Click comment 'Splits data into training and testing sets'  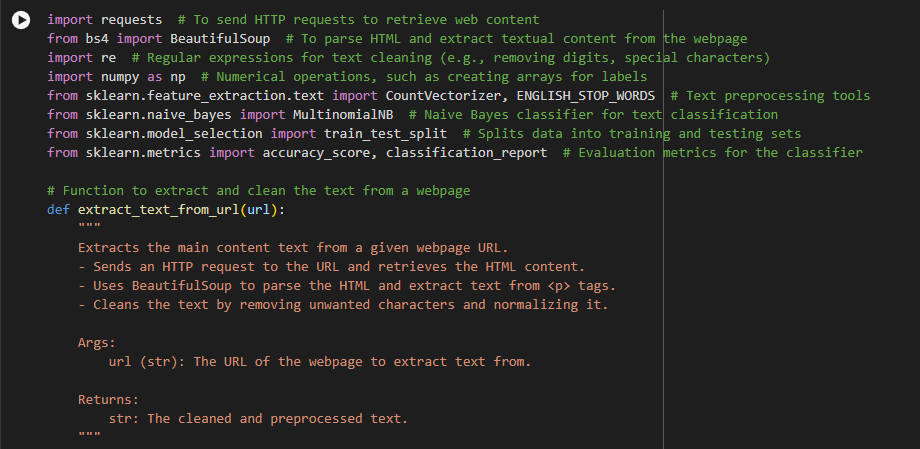point(632,134)
